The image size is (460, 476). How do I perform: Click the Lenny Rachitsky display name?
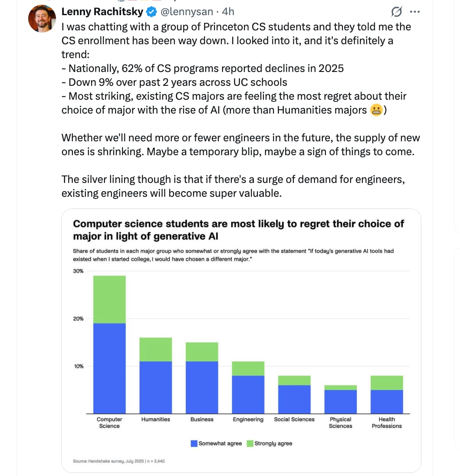[x=102, y=12]
